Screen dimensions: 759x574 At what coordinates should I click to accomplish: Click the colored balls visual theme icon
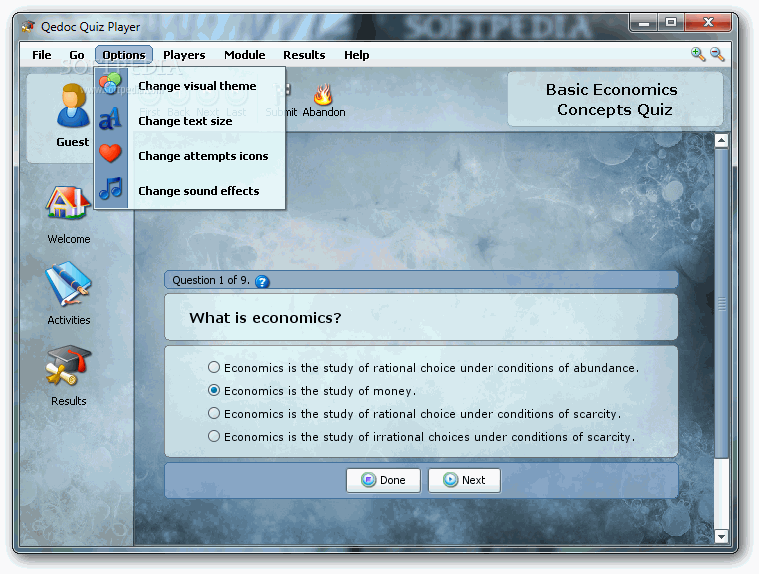[x=110, y=83]
